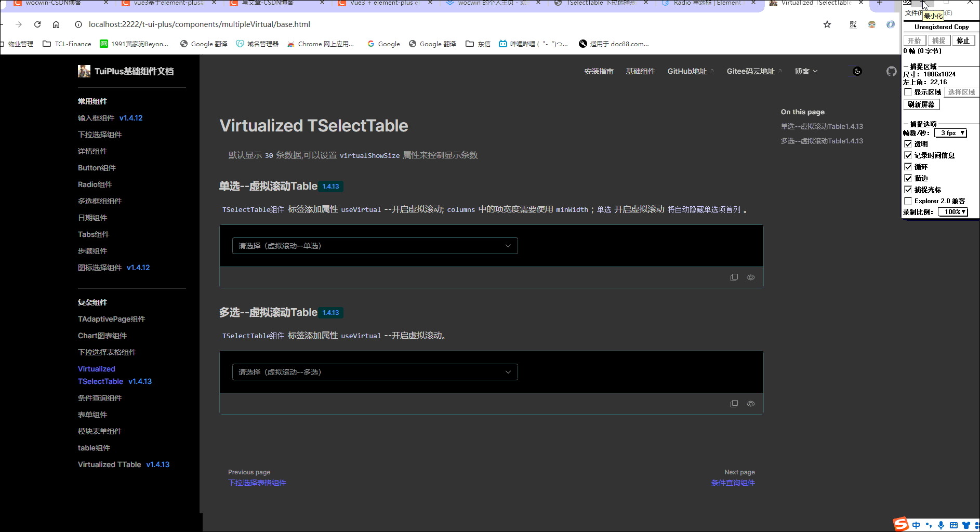The width and height of the screenshot is (980, 532).
Task: Reload the page with the refresh icon
Action: [x=36, y=24]
